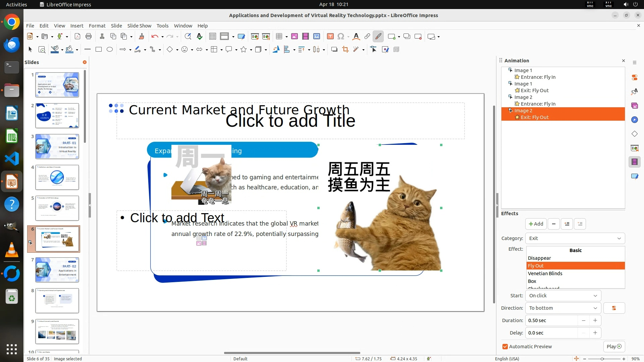This screenshot has height=362, width=644.
Task: Open the Direction dropdown showing To bottom
Action: (x=563, y=308)
